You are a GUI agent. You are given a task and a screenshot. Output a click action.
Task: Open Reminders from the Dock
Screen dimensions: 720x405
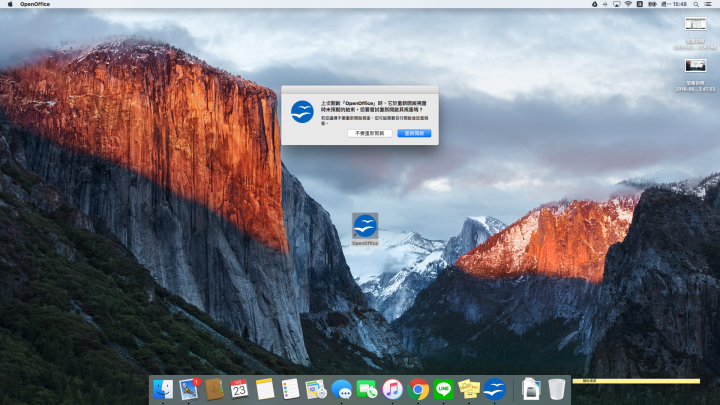tap(290, 389)
